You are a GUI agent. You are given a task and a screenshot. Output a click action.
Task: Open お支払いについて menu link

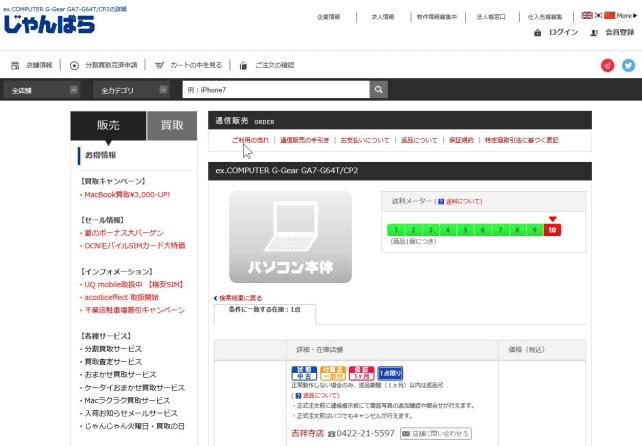365,140
